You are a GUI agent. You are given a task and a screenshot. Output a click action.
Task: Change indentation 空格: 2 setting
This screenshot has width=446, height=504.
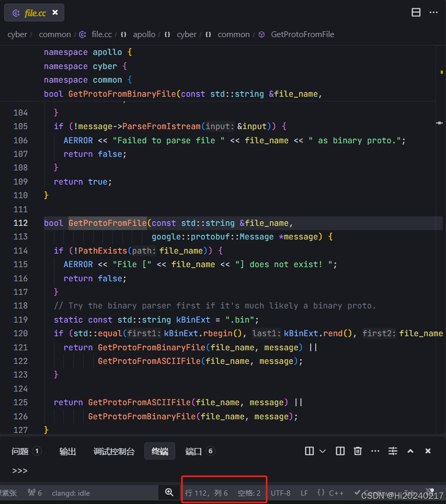[249, 493]
